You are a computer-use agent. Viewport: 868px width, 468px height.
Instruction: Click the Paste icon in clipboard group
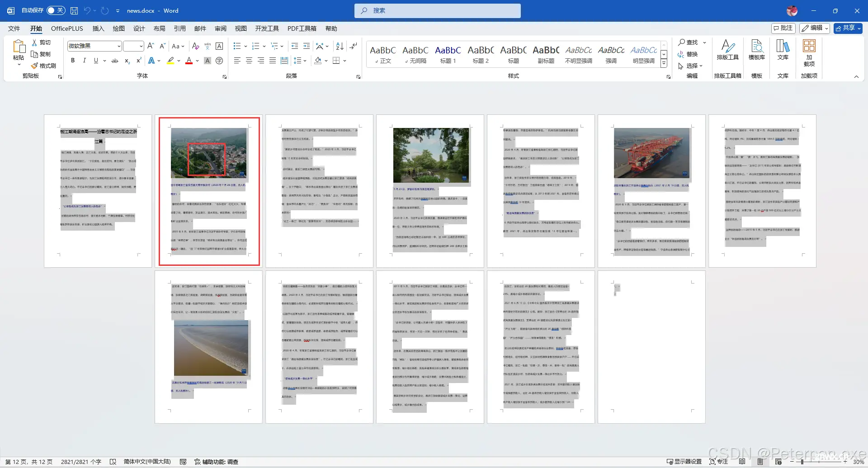tap(19, 47)
